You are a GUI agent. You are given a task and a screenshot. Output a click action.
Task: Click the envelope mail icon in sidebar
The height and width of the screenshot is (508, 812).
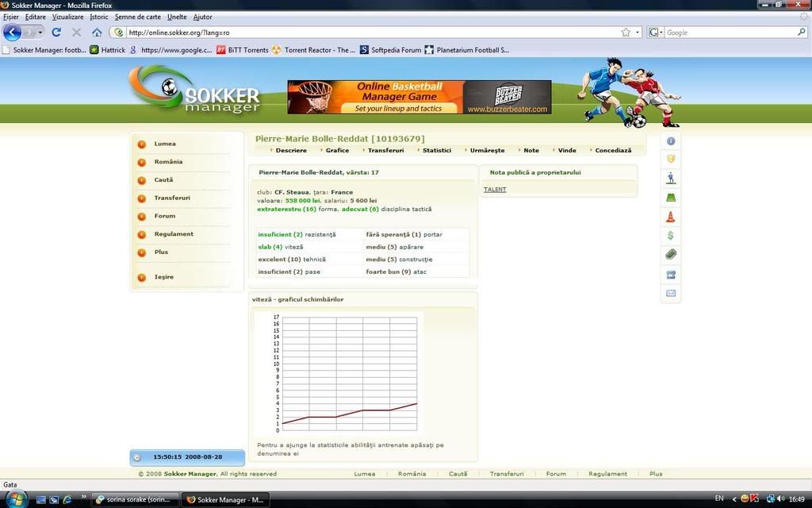pyautogui.click(x=671, y=293)
